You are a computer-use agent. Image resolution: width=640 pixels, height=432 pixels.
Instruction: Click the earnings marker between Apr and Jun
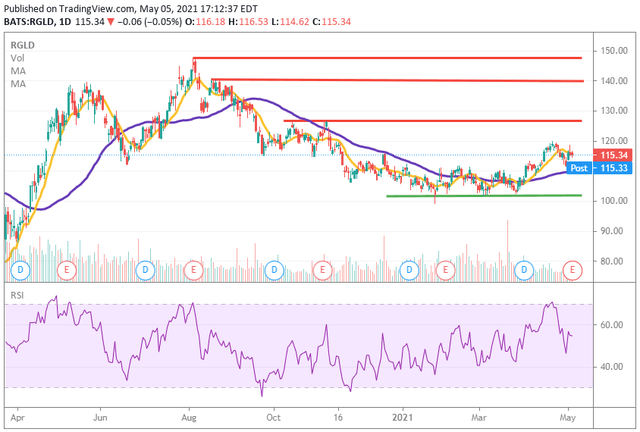tap(67, 270)
